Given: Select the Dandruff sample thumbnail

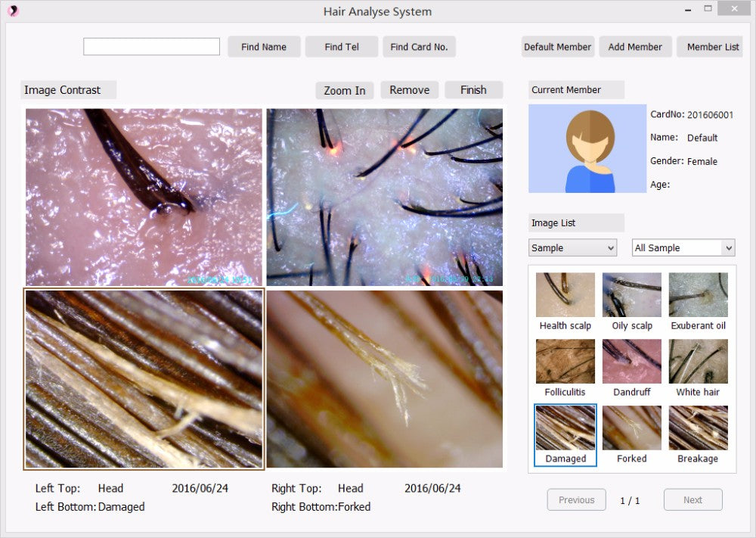Looking at the screenshot, I should tap(631, 362).
